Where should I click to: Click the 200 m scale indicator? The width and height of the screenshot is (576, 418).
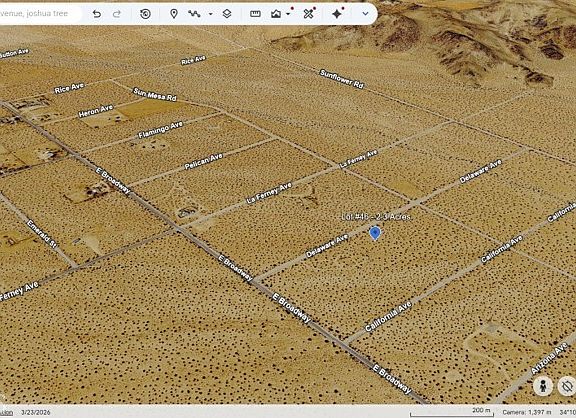pos(451,412)
